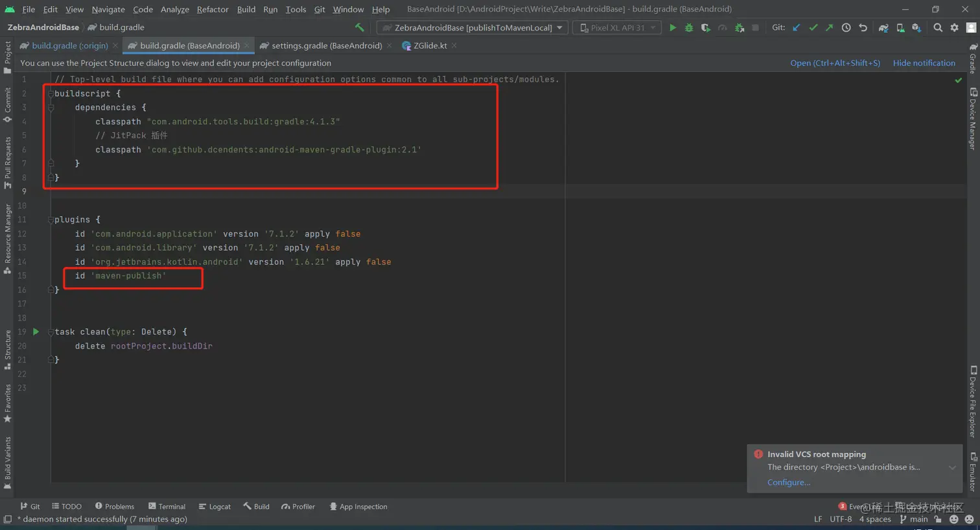The image size is (980, 530).
Task: Switch to the ZGlide.kt tab
Action: click(x=430, y=45)
